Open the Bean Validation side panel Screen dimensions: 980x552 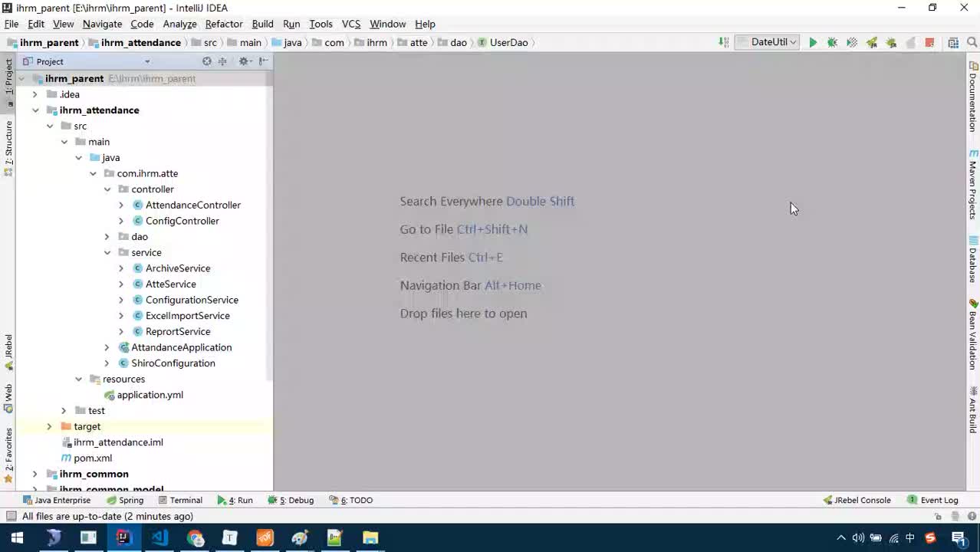pyautogui.click(x=972, y=335)
